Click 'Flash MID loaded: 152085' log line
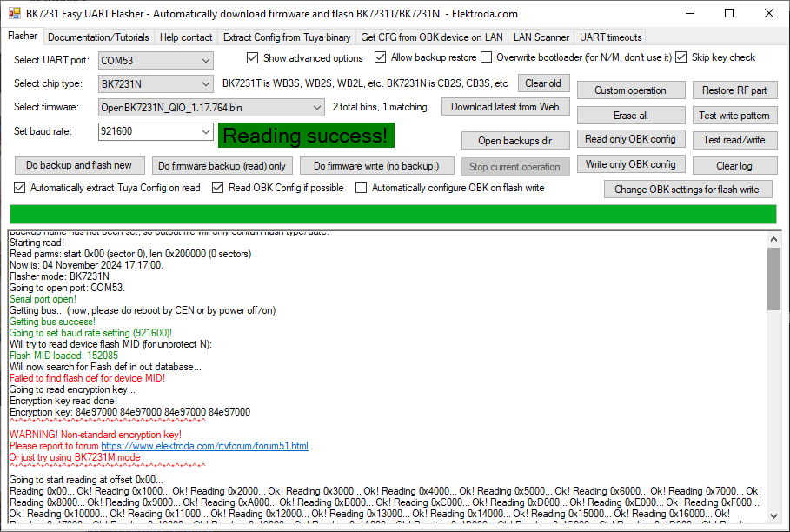The width and height of the screenshot is (790, 532). tap(64, 356)
